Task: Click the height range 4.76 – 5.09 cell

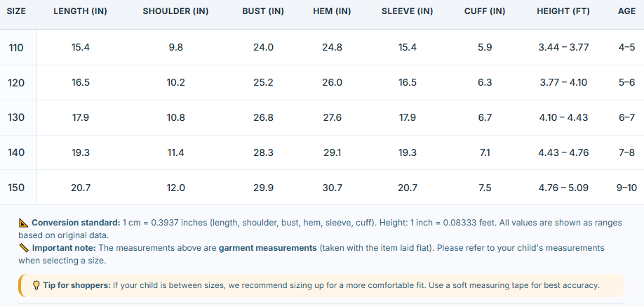Action: [x=563, y=188]
